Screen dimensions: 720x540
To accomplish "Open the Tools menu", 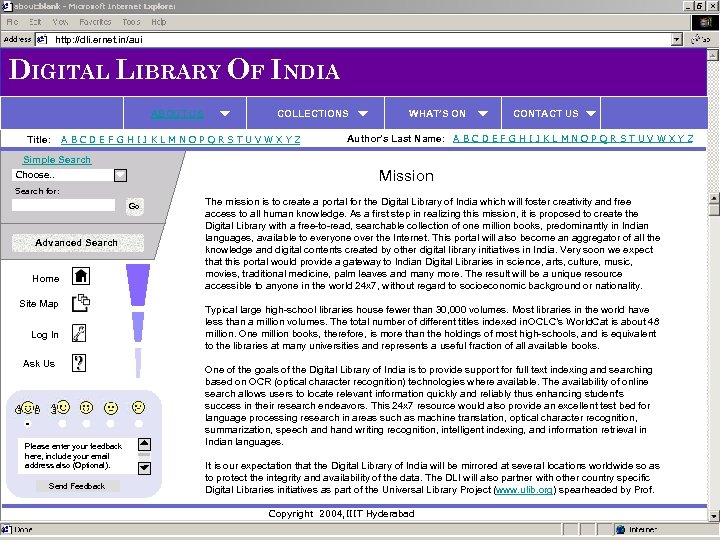I will coord(131,22).
